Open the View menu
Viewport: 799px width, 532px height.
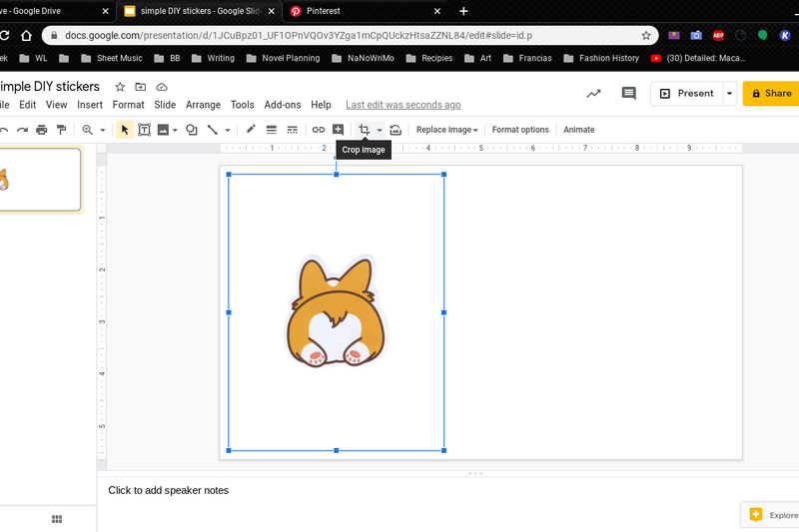[57, 105]
